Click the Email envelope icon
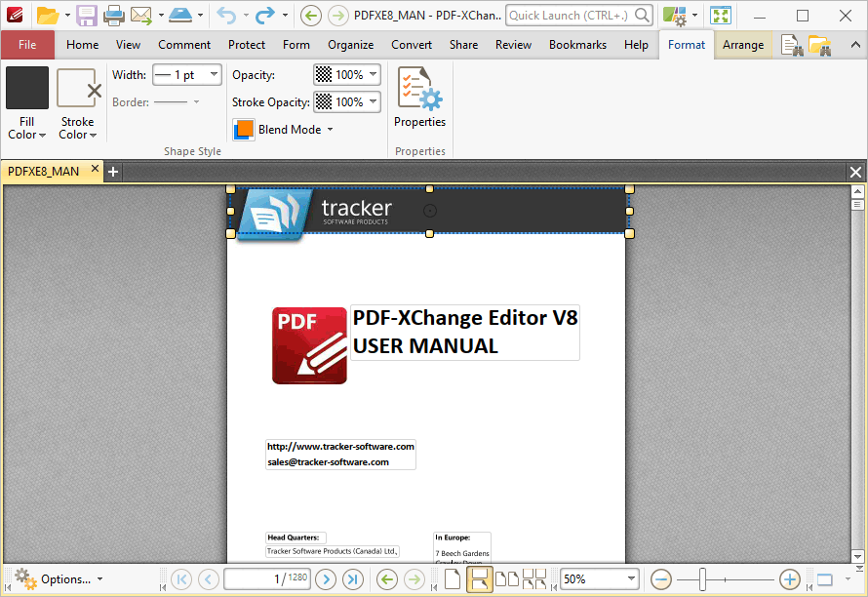Viewport: 868px width, 597px height. tap(141, 16)
